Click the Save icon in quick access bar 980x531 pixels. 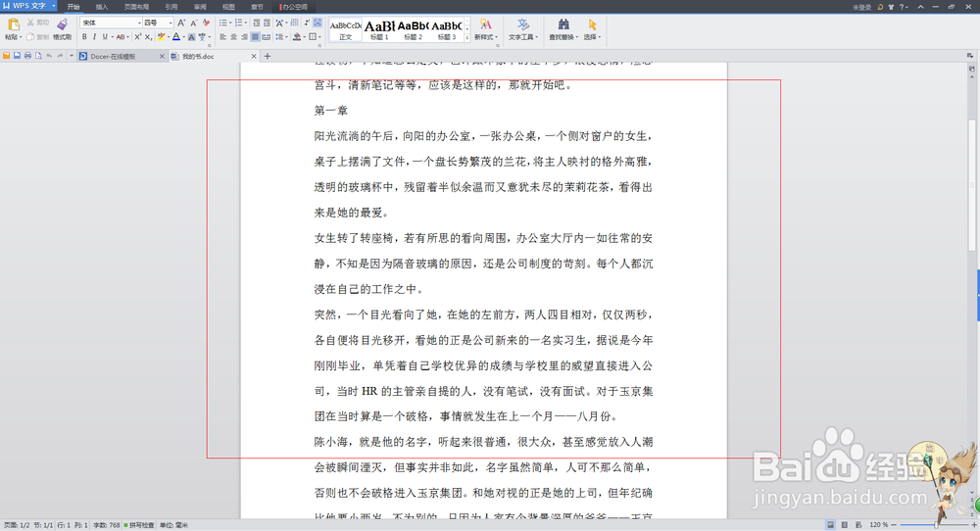pos(17,55)
